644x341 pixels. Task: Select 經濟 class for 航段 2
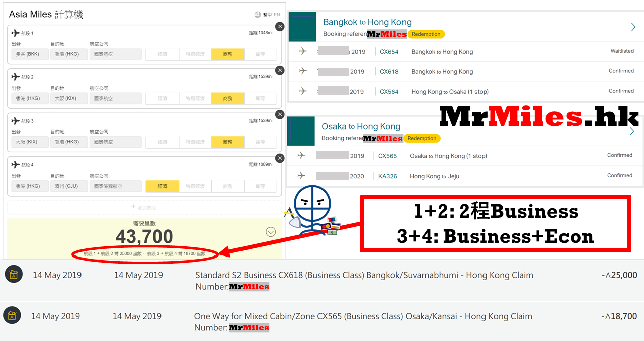pos(163,98)
